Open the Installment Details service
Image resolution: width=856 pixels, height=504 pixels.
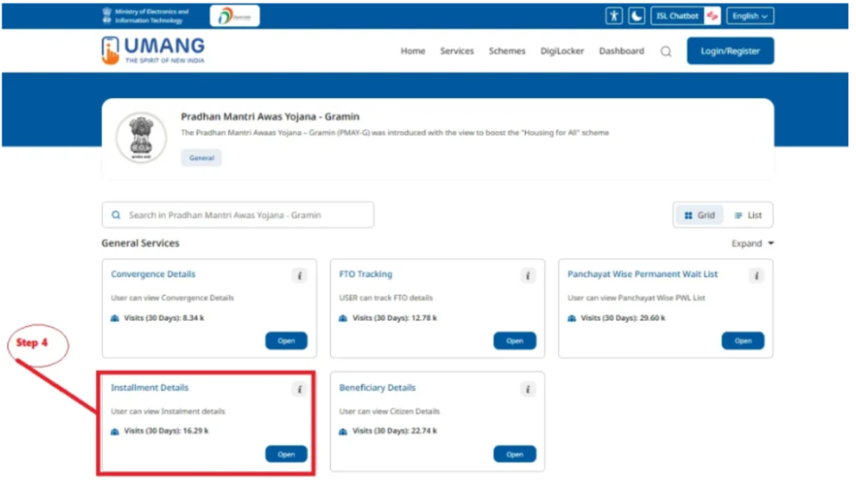(x=286, y=455)
